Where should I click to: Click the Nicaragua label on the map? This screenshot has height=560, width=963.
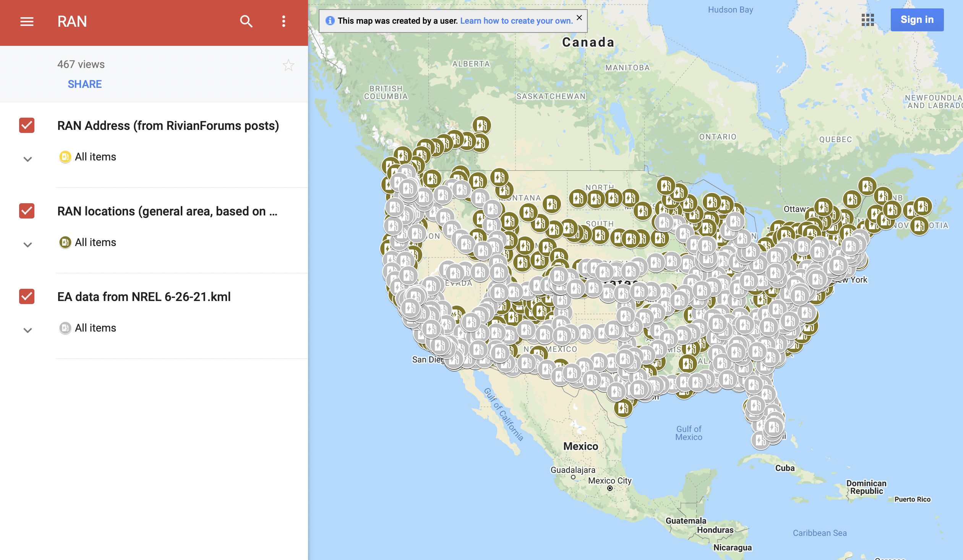733,547
